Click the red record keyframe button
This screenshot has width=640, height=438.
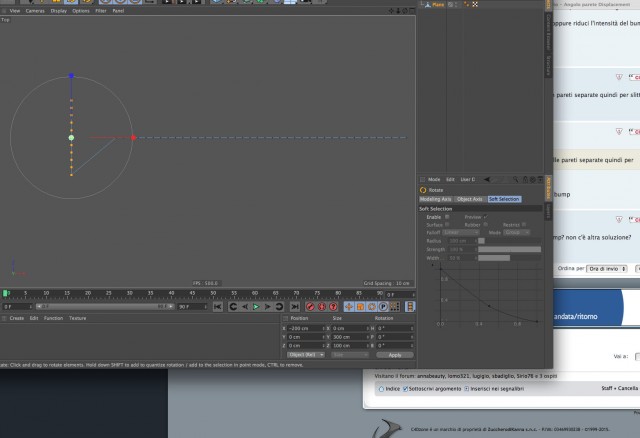310,307
